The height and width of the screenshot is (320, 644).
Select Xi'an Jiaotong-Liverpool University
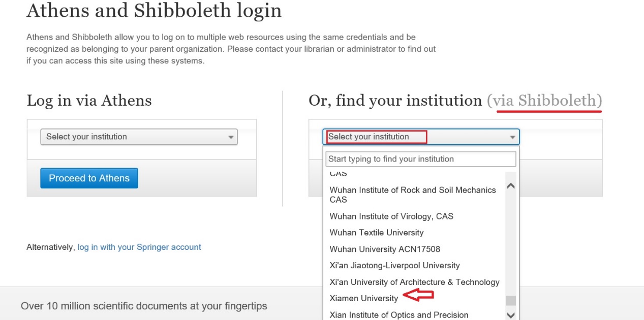394,266
